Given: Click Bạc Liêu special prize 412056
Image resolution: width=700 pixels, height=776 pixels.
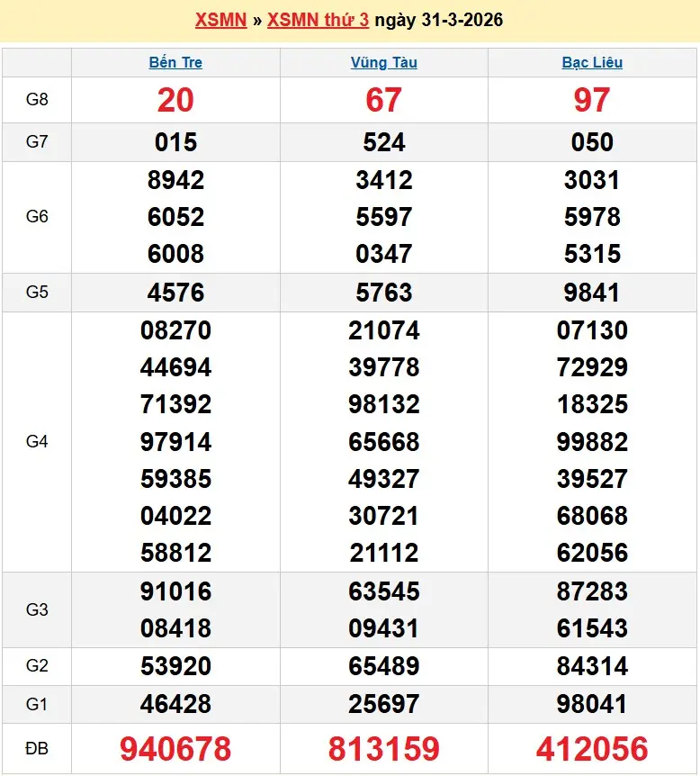Looking at the screenshot, I should tap(592, 748).
